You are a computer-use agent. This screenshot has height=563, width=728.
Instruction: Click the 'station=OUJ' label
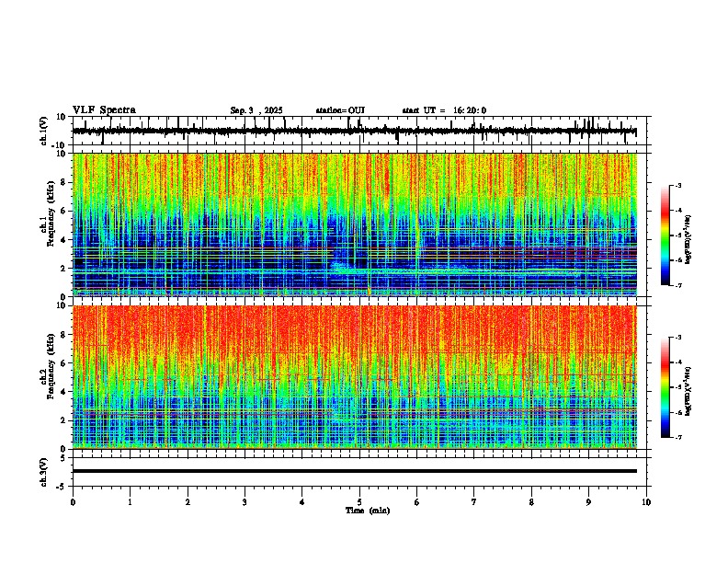pyautogui.click(x=340, y=110)
